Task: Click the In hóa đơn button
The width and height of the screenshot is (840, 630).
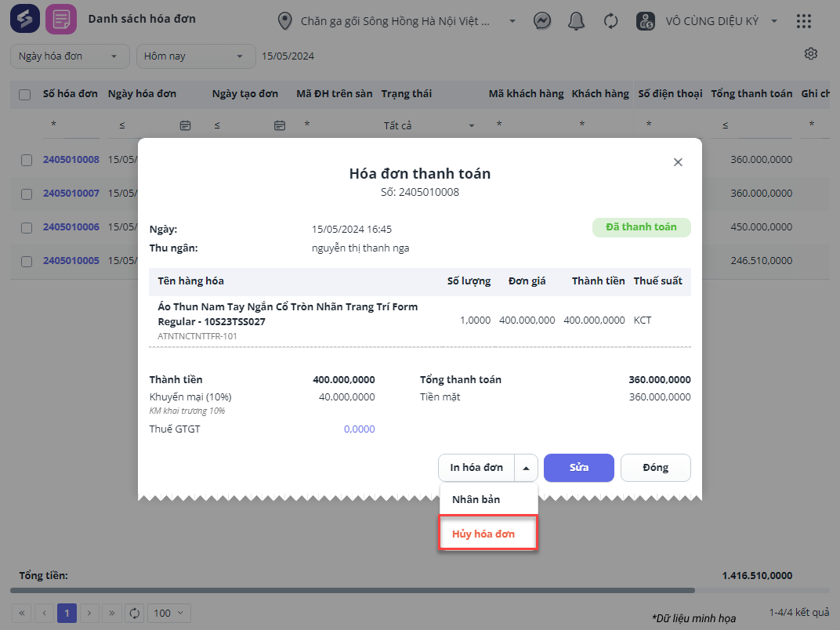Action: click(476, 468)
